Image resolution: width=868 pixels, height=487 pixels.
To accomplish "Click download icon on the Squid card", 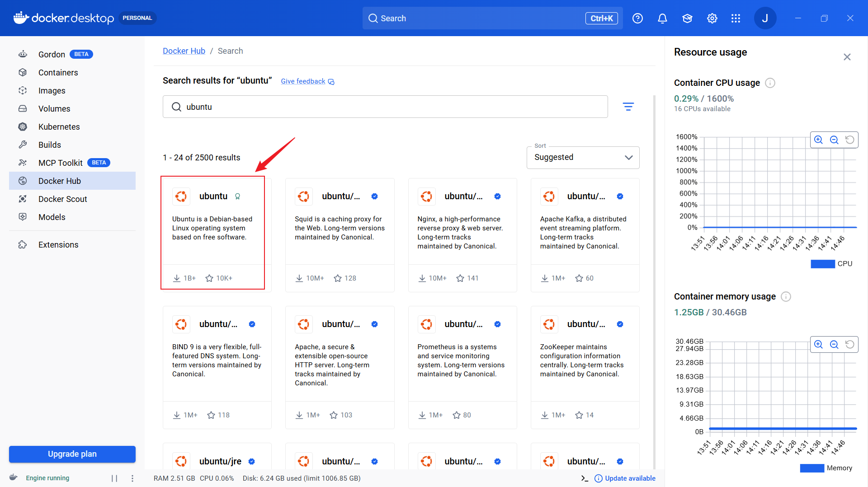I will coord(299,278).
